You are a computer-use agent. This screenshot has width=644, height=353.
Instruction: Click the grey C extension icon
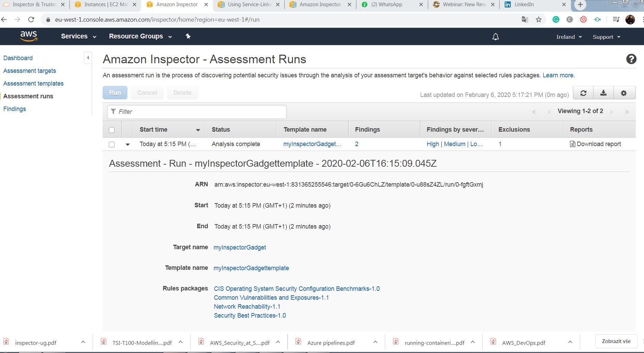(x=570, y=20)
